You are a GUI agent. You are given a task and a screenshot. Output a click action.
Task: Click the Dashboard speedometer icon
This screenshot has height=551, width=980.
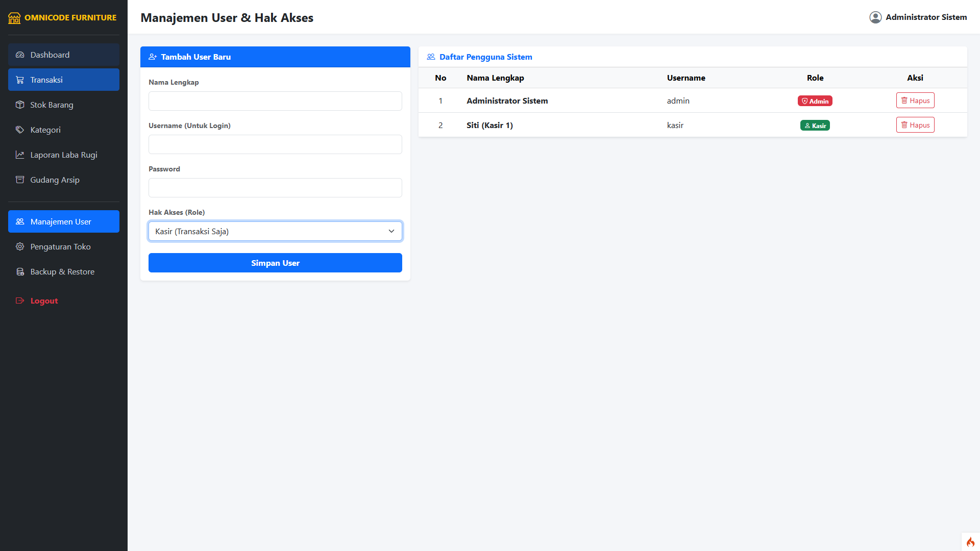click(20, 55)
